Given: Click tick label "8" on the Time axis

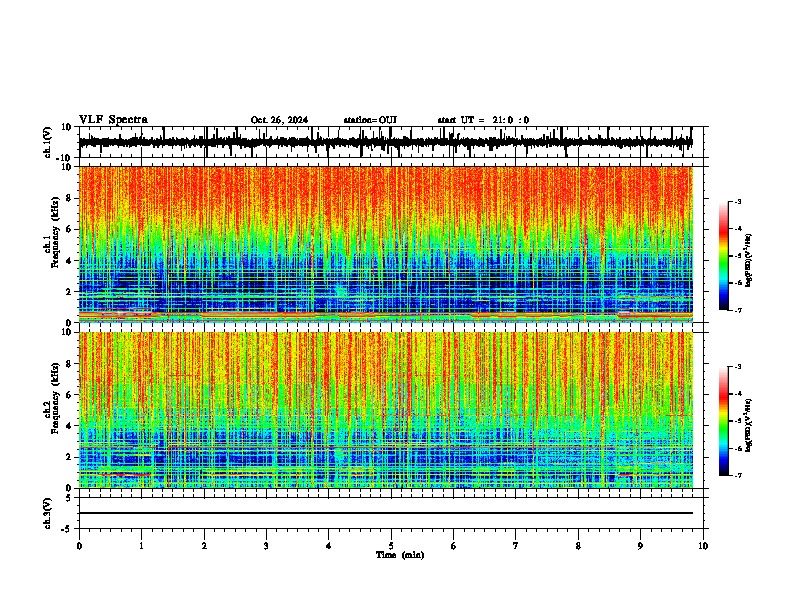Looking at the screenshot, I should click(578, 546).
